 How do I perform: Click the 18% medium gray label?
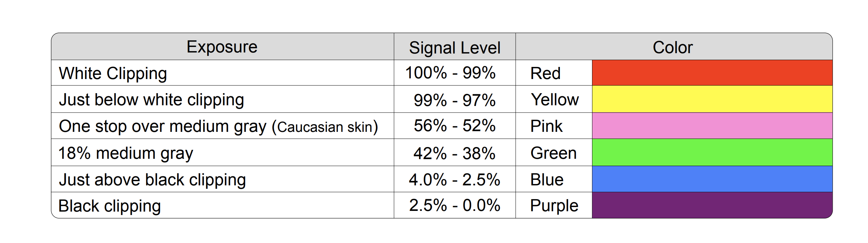pos(126,153)
